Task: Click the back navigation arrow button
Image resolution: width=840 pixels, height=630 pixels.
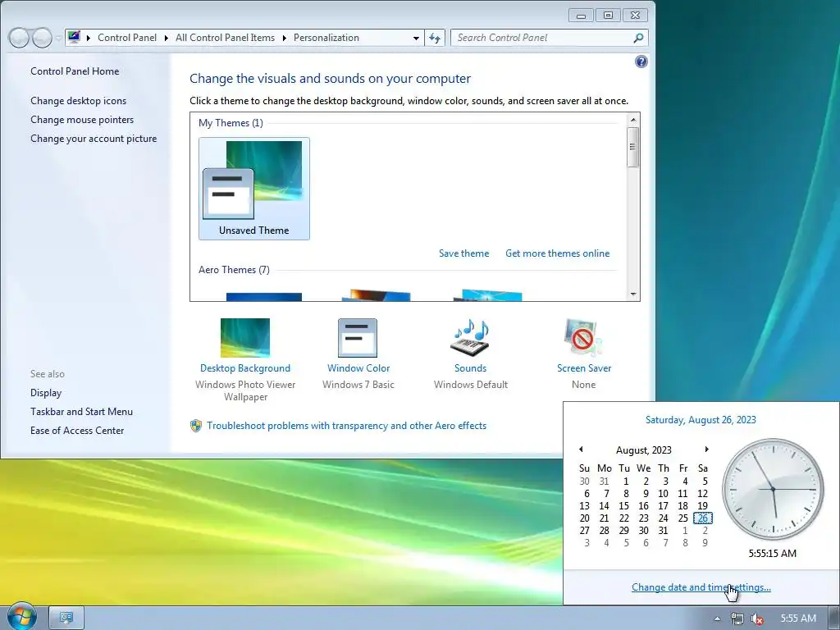Action: [19, 38]
